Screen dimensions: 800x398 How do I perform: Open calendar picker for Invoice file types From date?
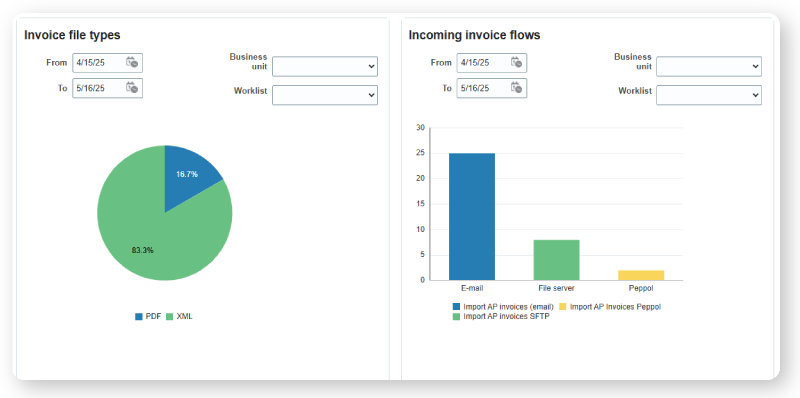[132, 63]
